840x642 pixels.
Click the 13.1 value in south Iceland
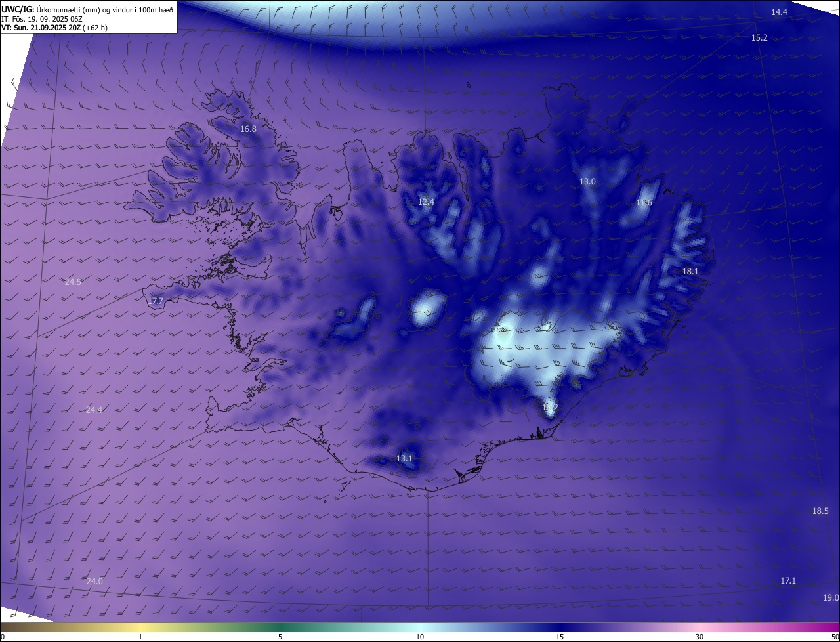[x=404, y=459]
